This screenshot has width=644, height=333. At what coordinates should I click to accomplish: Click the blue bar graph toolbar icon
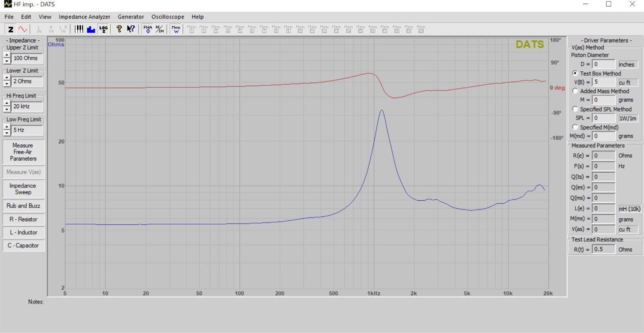(x=91, y=29)
